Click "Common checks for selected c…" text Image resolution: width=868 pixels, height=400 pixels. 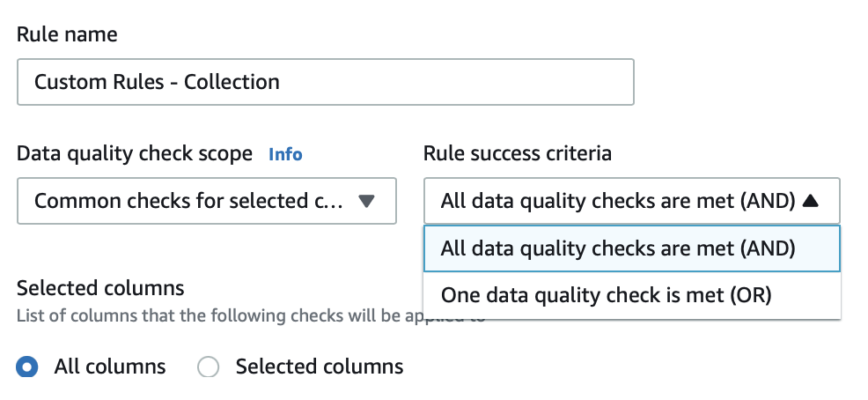(183, 201)
